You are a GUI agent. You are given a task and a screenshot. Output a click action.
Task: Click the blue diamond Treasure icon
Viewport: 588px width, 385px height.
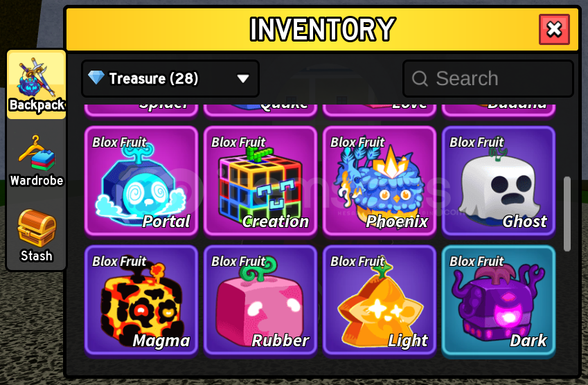click(96, 78)
